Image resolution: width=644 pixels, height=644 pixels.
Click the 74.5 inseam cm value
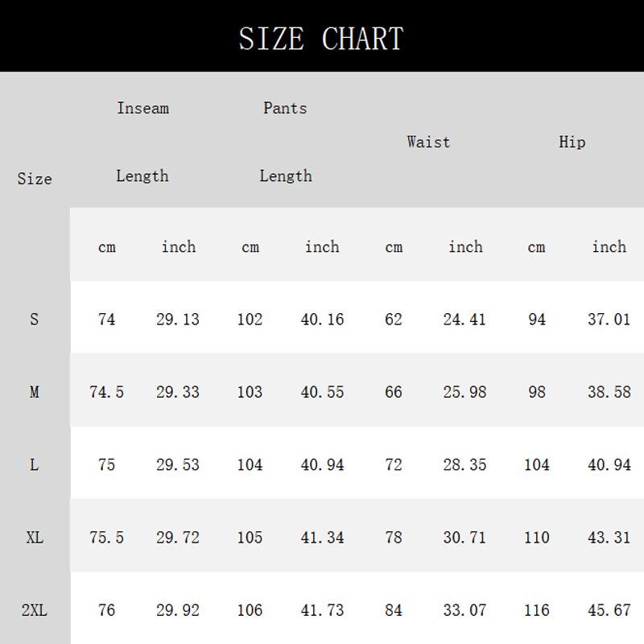coord(106,392)
